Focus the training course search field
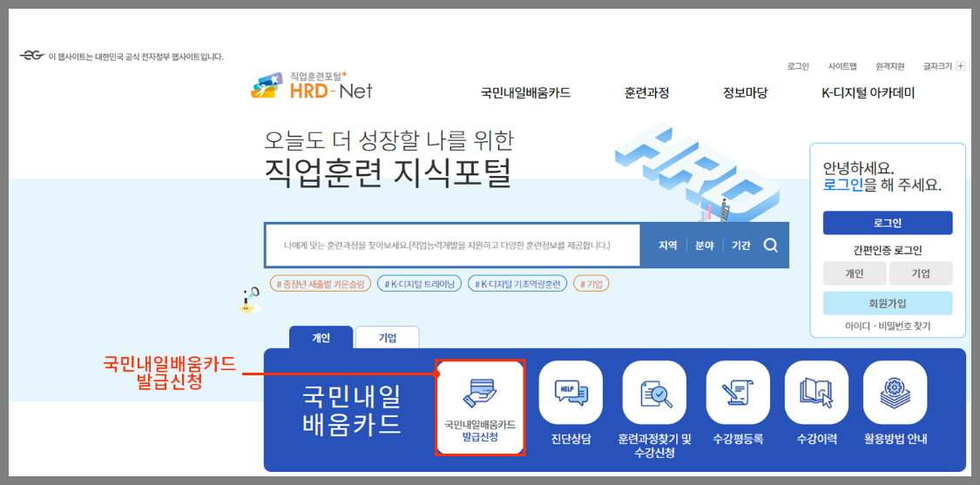The height and width of the screenshot is (485, 980). pos(452,245)
